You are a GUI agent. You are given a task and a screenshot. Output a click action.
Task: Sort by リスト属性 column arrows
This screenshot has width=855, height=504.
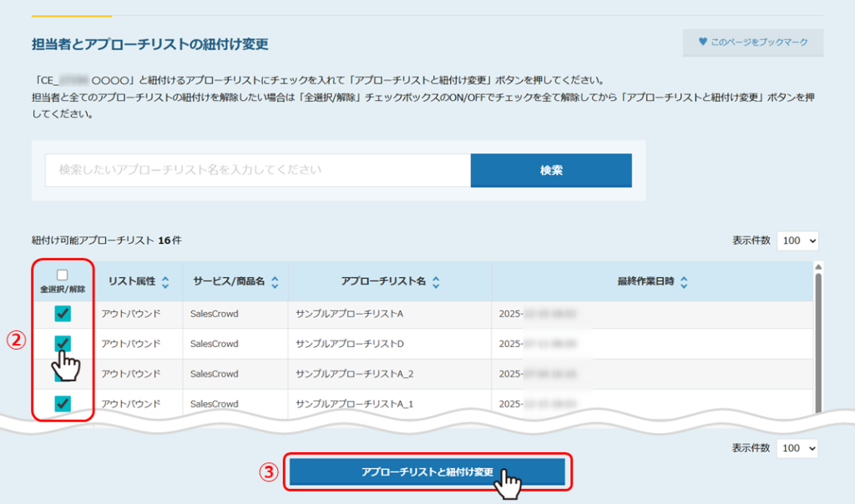(165, 282)
